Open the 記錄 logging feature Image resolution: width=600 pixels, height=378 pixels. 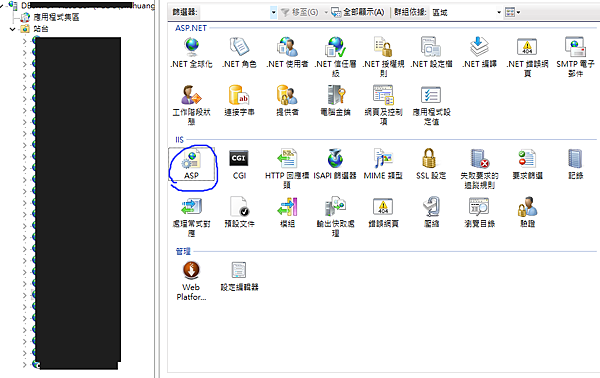[575, 165]
